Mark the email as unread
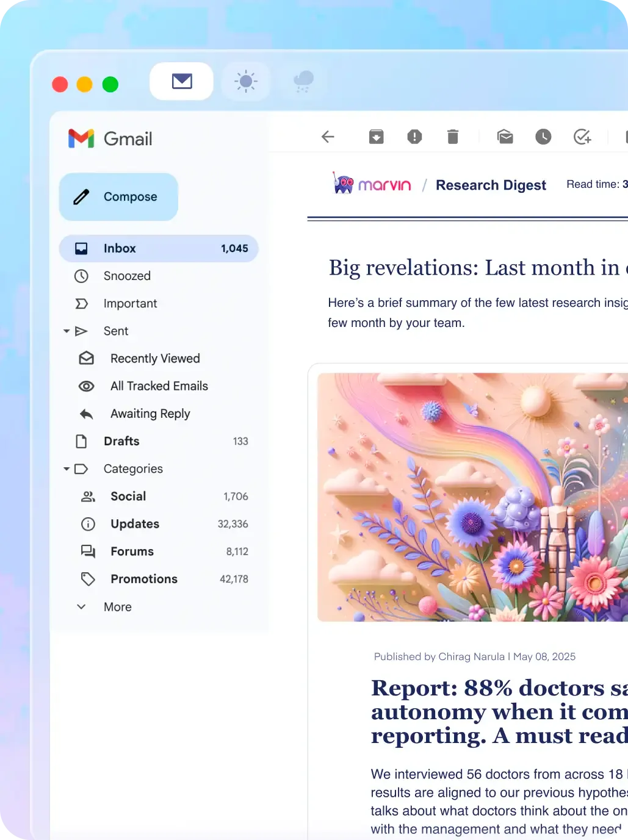628x840 pixels. coord(505,137)
